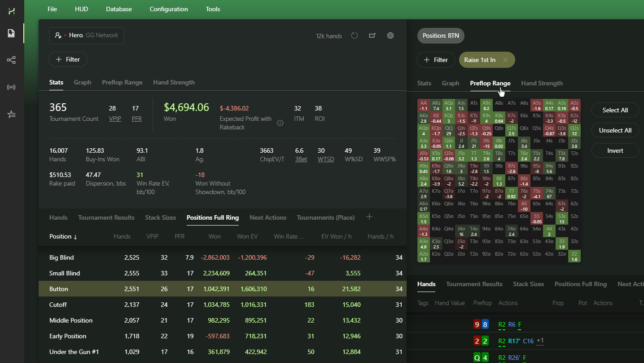This screenshot has height=363, width=644.
Task: Switch to Next Actions tab in left panel
Action: (268, 217)
